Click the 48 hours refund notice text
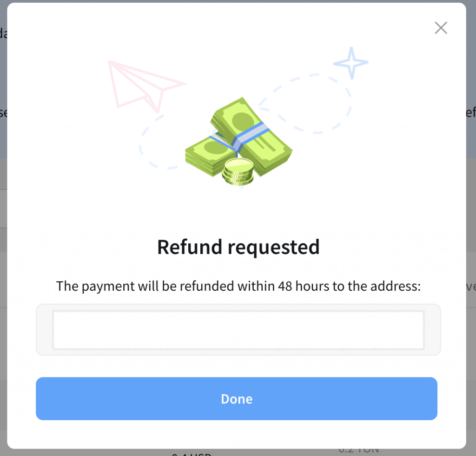The width and height of the screenshot is (476, 456). click(x=238, y=286)
